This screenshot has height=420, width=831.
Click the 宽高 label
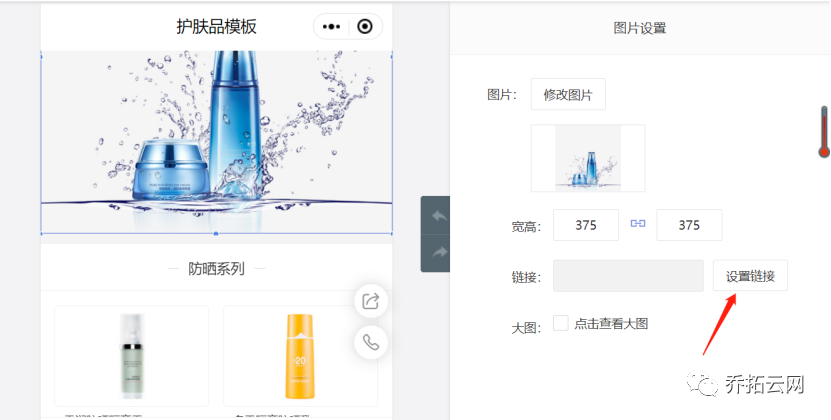point(526,227)
